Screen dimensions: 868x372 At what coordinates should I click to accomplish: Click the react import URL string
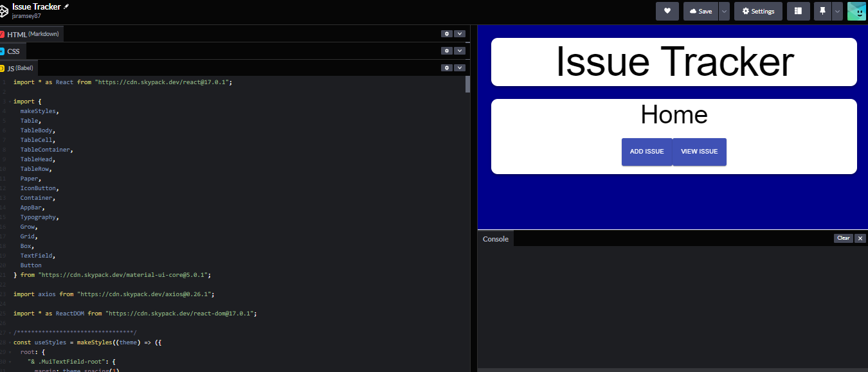tap(163, 82)
